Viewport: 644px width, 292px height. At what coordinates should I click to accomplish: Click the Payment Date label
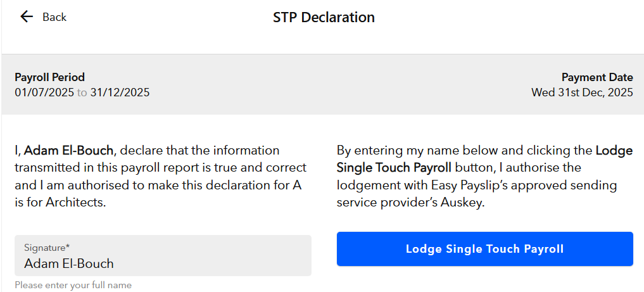pos(597,77)
